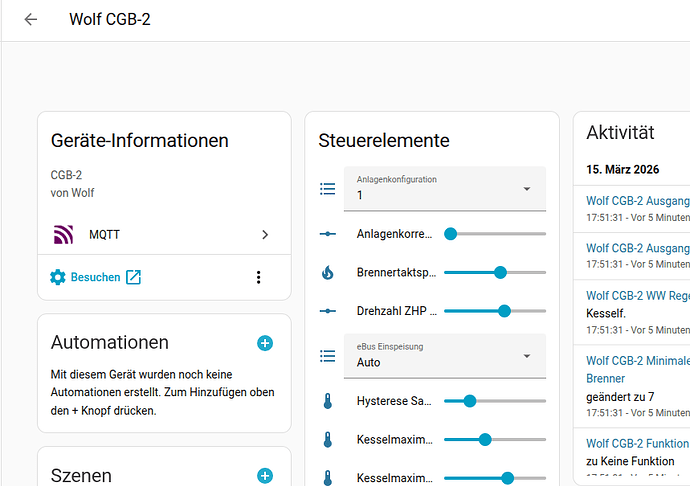Open the Anlagenkonfiguration dropdown

point(445,189)
